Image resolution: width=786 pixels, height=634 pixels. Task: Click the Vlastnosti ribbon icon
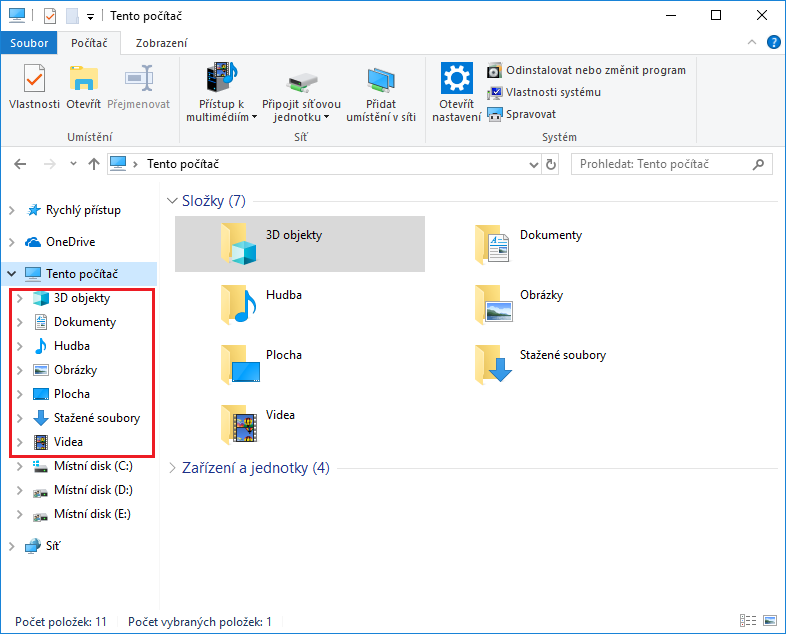tap(34, 79)
